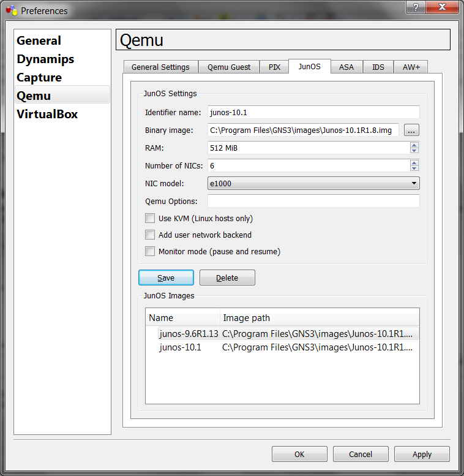The width and height of the screenshot is (464, 476).
Task: Click the Number of NICs field
Action: click(x=309, y=166)
